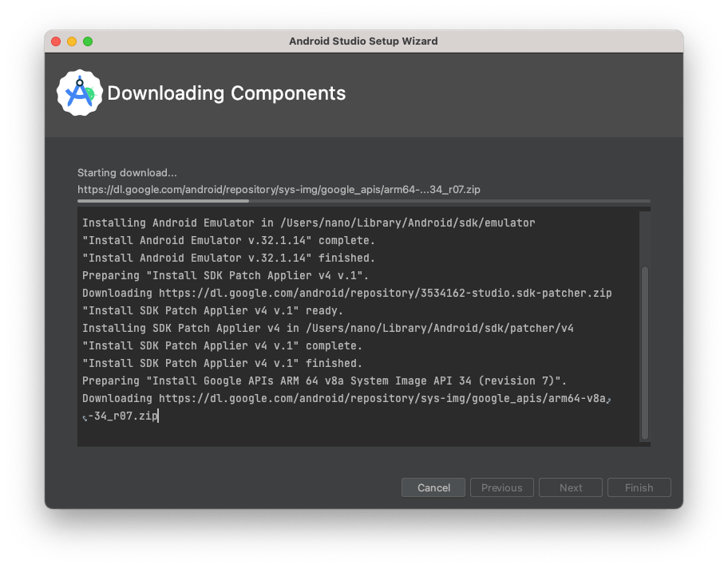
Task: Click the sys-img download URL under status
Action: [x=279, y=189]
